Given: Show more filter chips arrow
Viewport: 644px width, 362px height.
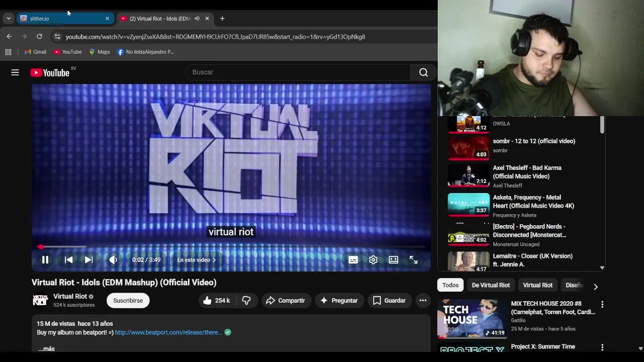Looking at the screenshot, I should point(596,287).
